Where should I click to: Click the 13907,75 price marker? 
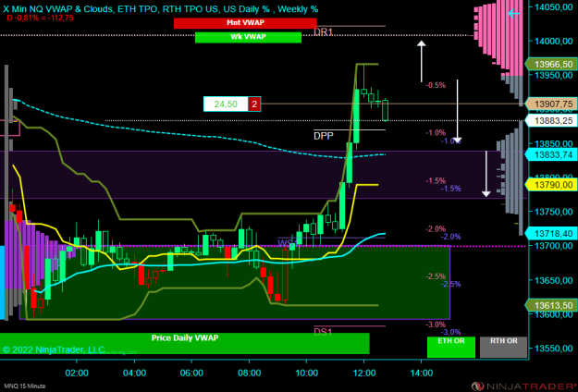(553, 104)
